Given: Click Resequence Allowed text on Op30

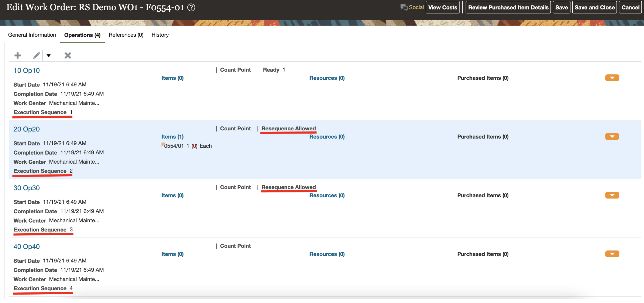Looking at the screenshot, I should (x=288, y=187).
